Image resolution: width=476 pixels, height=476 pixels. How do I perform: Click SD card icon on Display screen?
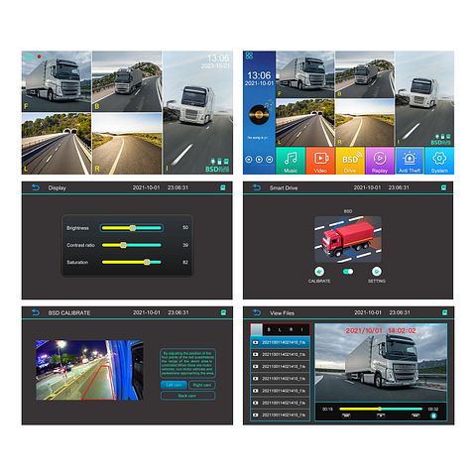tap(223, 187)
